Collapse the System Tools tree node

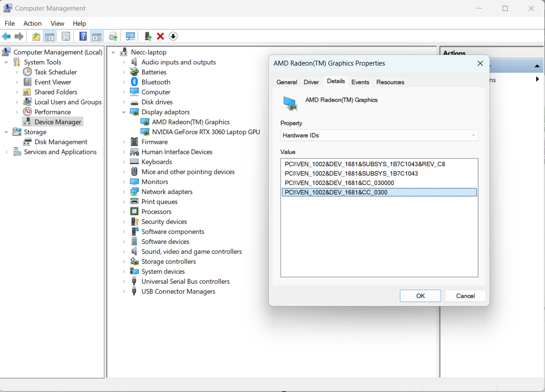pyautogui.click(x=7, y=62)
